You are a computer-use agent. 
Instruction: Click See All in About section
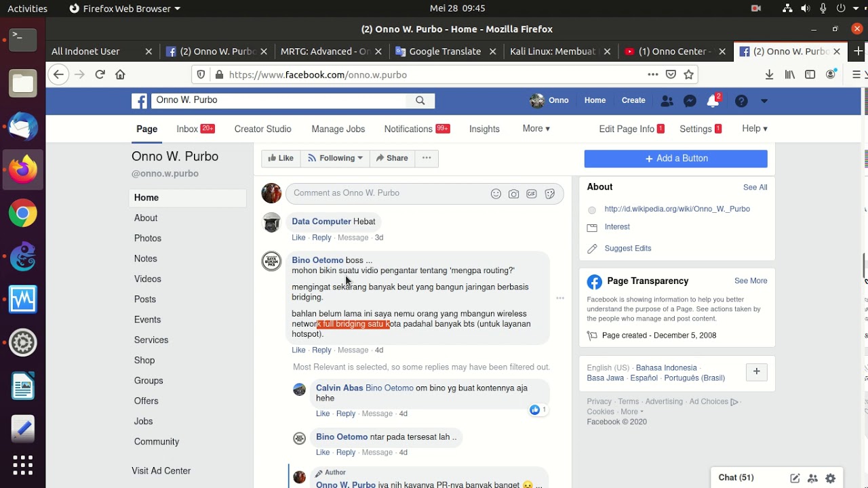(755, 188)
